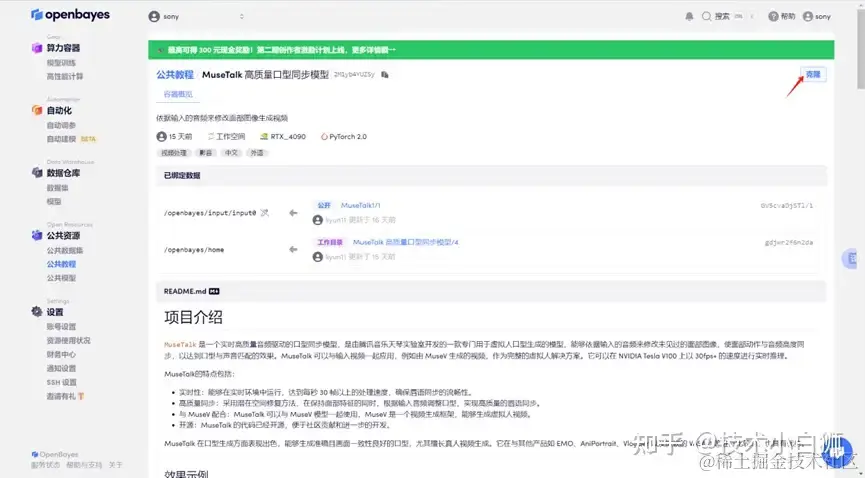Click 帮助与支持 in the footer
Viewport: 865px width, 478px height.
84,465
